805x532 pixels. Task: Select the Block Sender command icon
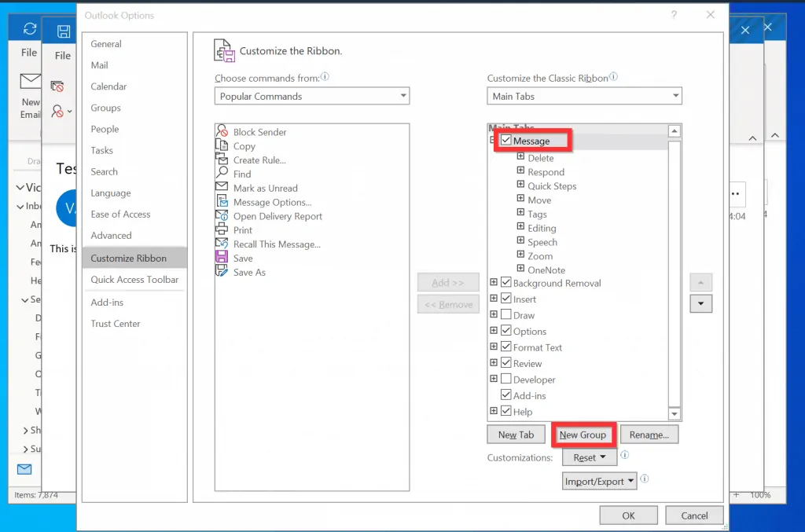[222, 130]
